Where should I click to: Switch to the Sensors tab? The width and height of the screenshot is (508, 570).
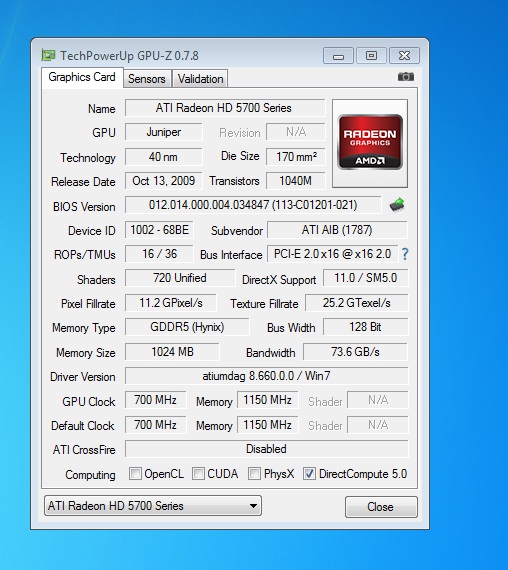(147, 79)
